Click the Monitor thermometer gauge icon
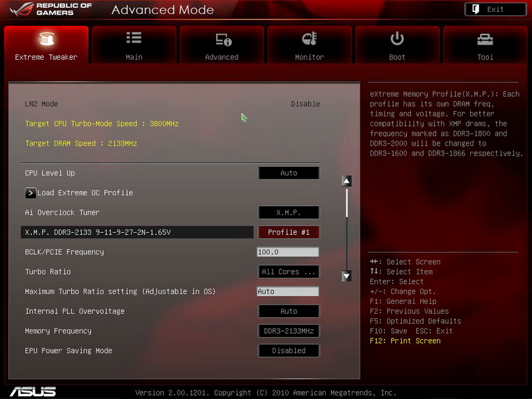 pyautogui.click(x=309, y=39)
